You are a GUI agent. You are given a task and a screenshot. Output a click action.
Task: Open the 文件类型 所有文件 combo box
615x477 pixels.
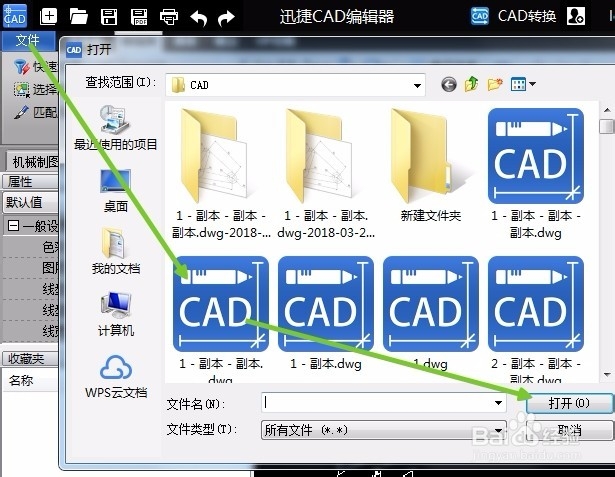pos(384,430)
